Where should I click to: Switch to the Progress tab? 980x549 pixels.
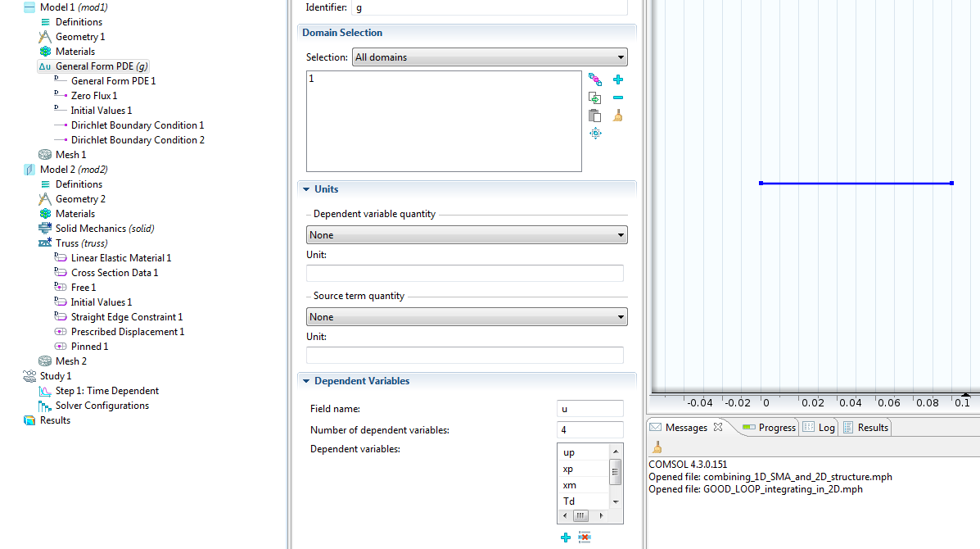769,428
